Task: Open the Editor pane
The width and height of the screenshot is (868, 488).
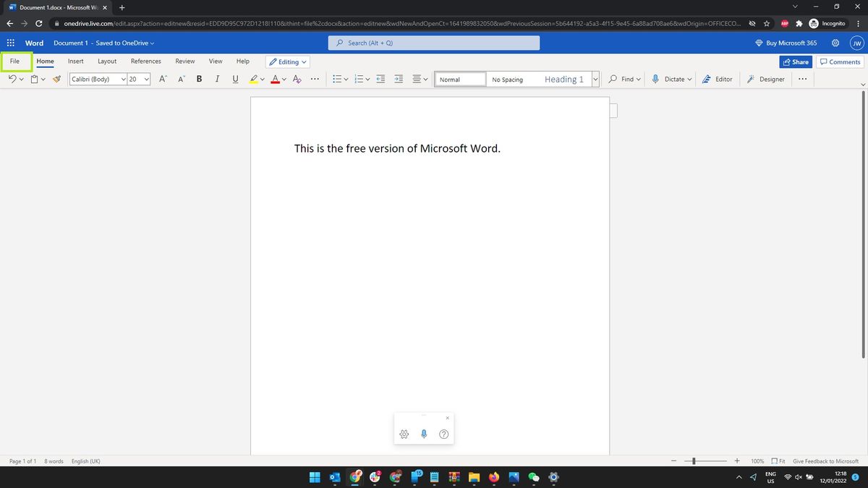Action: point(718,80)
